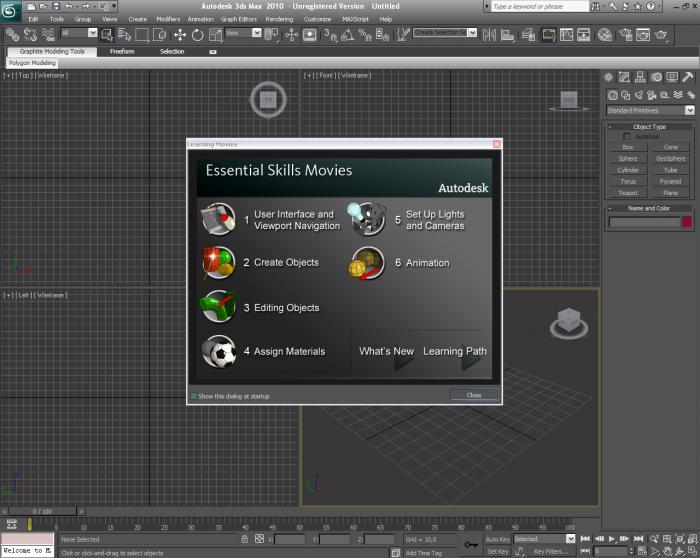Select the Select and Link tool
The image size is (700, 558).
(12, 34)
